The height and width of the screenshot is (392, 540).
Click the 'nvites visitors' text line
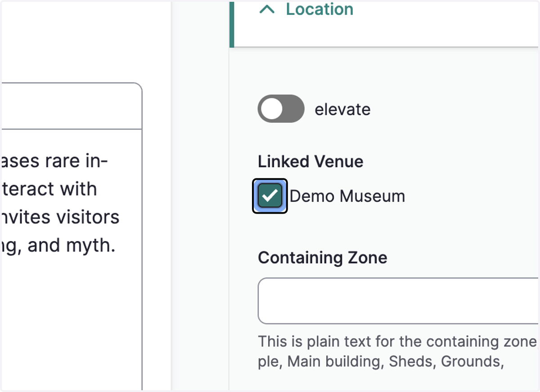(x=61, y=218)
